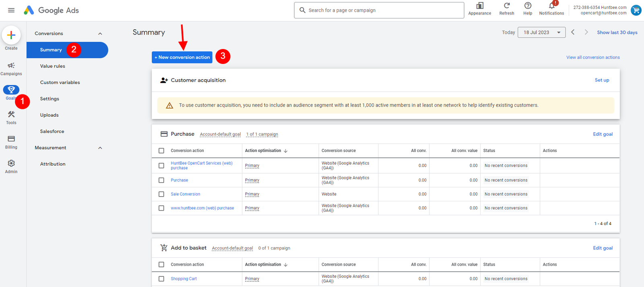Tick the Shopping Cart row checkbox
The height and width of the screenshot is (287, 644).
161,279
